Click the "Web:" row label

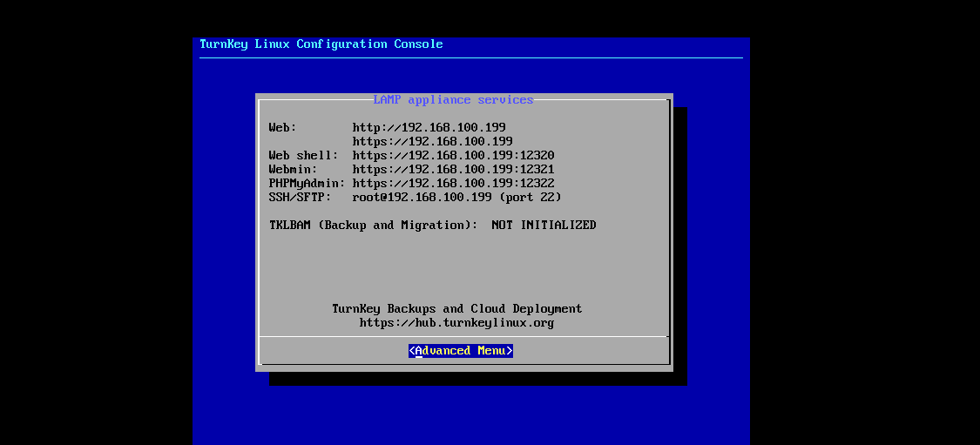(x=282, y=127)
